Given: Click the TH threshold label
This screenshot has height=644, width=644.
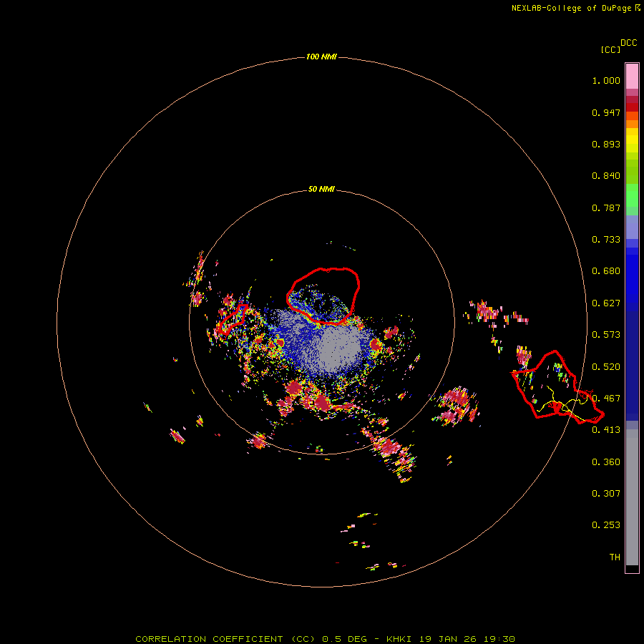Looking at the screenshot, I should point(615,557).
